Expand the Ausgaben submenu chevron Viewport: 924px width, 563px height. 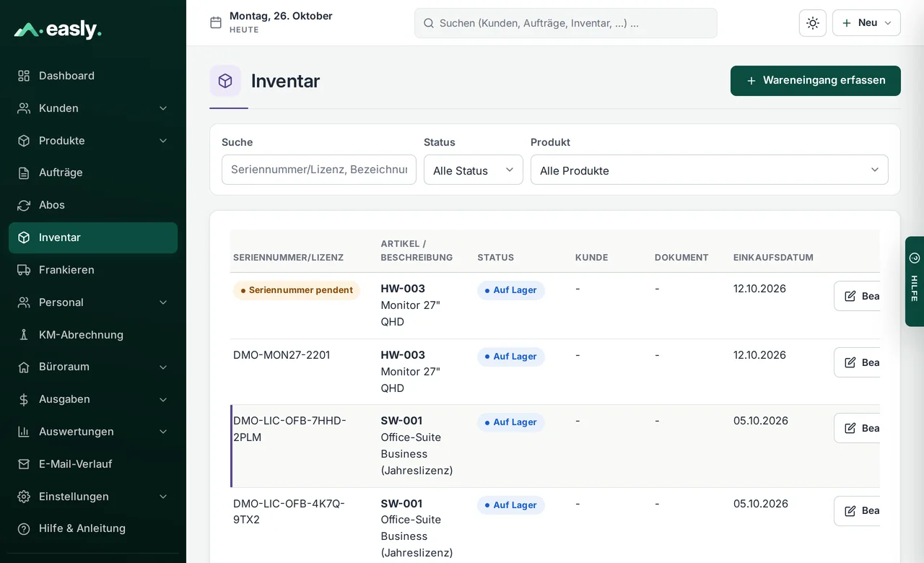tap(163, 399)
